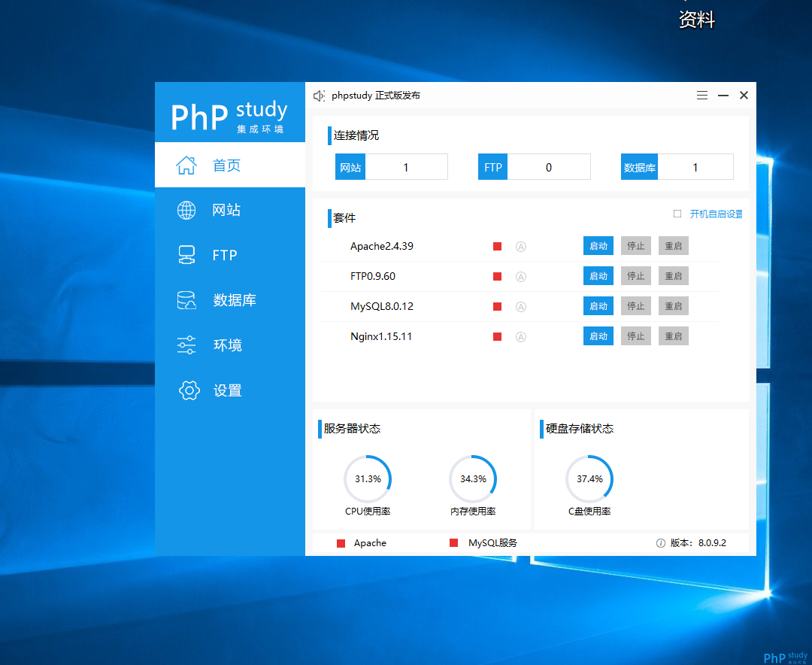Click the 连接情况 section heading
Viewport: 812px width, 665px height.
pos(356,136)
